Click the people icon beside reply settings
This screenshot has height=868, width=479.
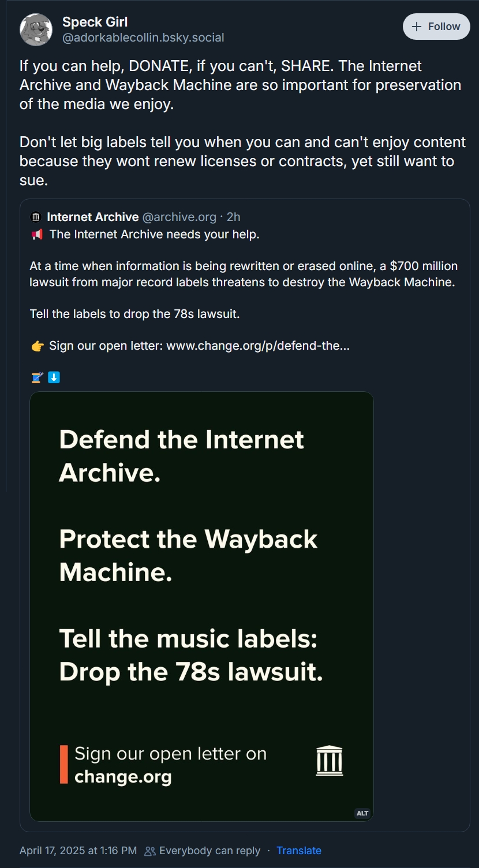[150, 851]
